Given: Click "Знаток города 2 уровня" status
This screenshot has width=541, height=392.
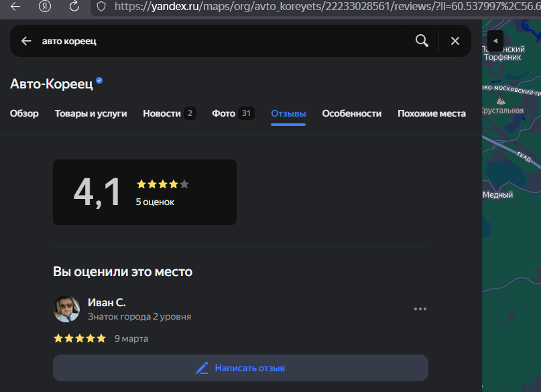Looking at the screenshot, I should pos(139,316).
